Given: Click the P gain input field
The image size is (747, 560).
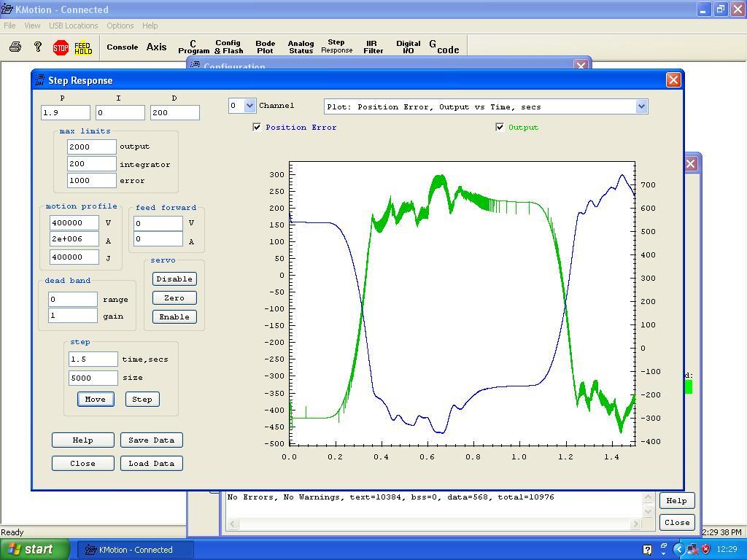Looking at the screenshot, I should tap(65, 112).
